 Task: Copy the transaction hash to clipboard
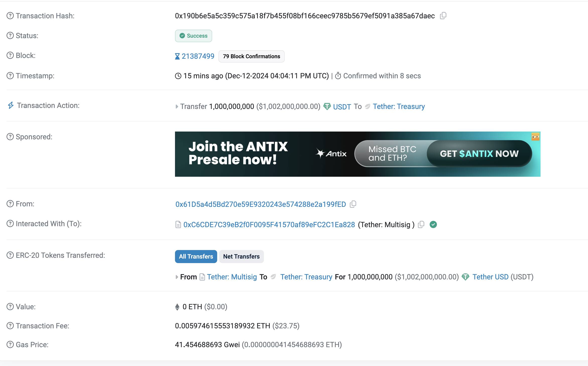(x=443, y=16)
